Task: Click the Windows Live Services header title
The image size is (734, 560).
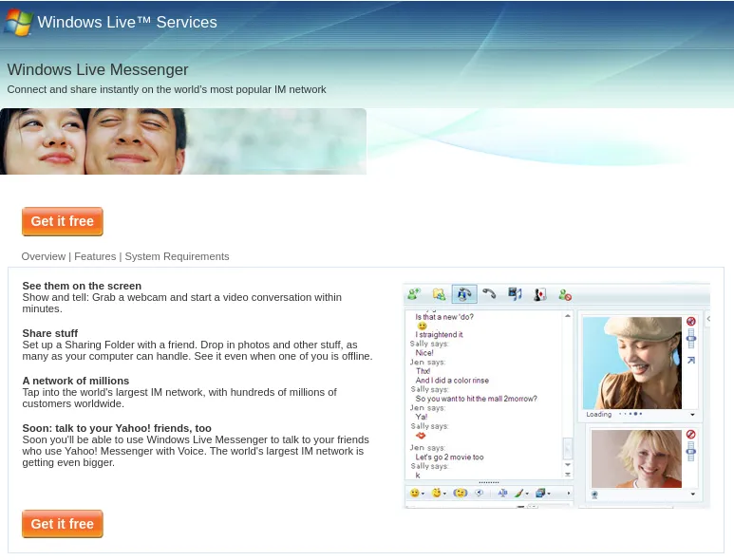Action: [x=127, y=22]
